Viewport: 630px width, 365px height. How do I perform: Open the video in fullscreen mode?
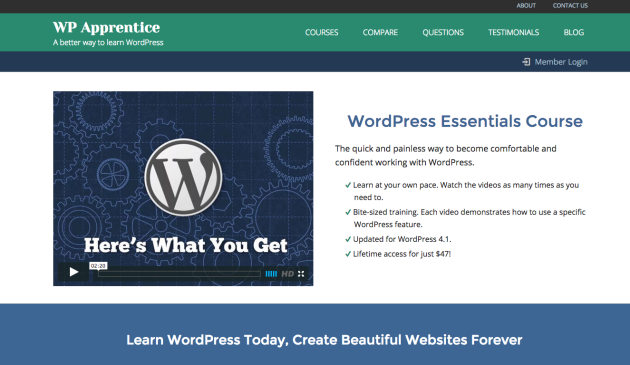pos(301,274)
